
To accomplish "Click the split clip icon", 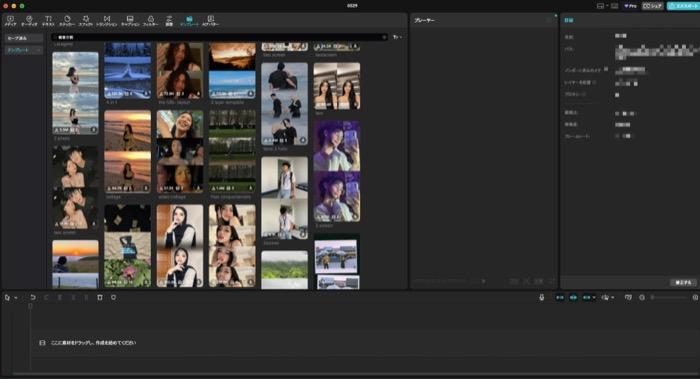I will pos(60,297).
